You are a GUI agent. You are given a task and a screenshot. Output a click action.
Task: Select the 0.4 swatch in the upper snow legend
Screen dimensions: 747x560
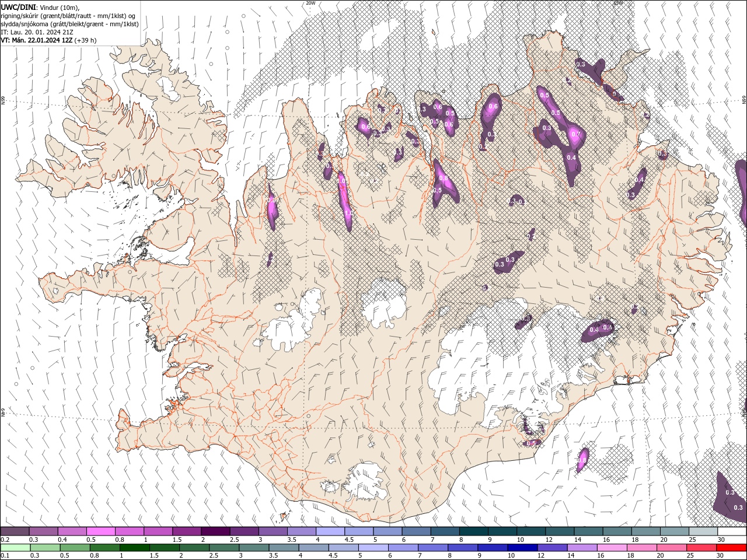pyautogui.click(x=72, y=531)
